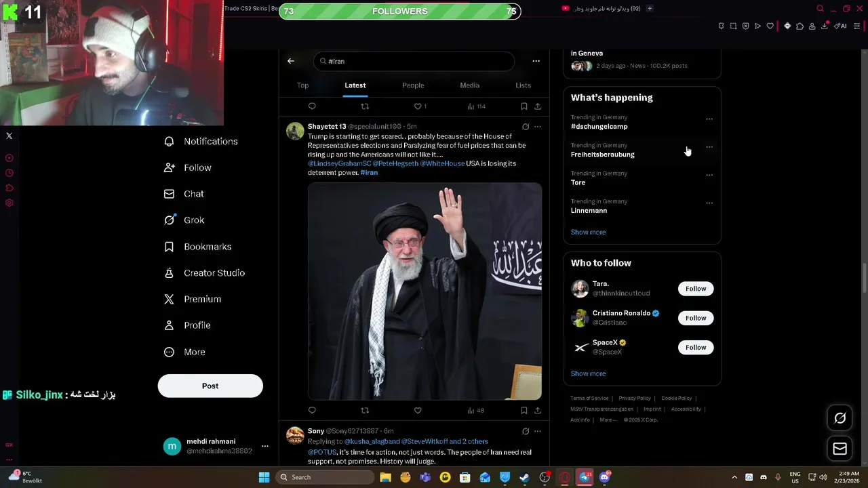
Task: Repost Shayetet 13's Trump post
Action: [365, 410]
